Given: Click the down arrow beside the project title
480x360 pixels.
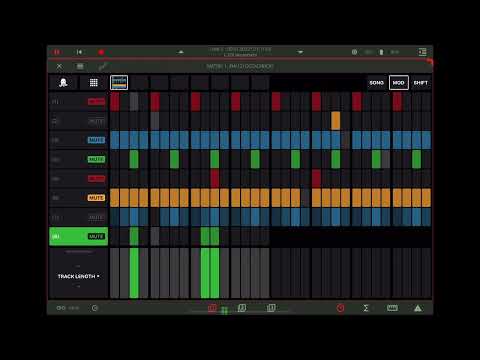Looking at the screenshot, I should coord(300,52).
